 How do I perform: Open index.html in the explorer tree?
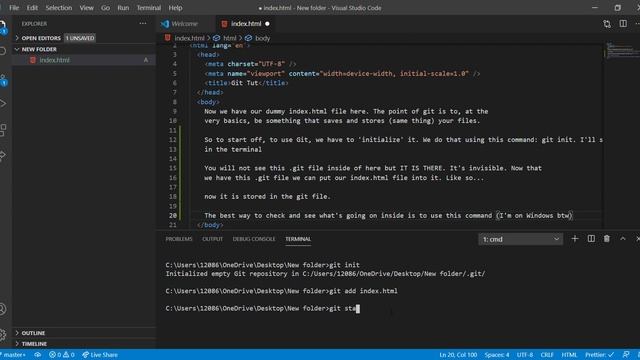click(x=84, y=60)
